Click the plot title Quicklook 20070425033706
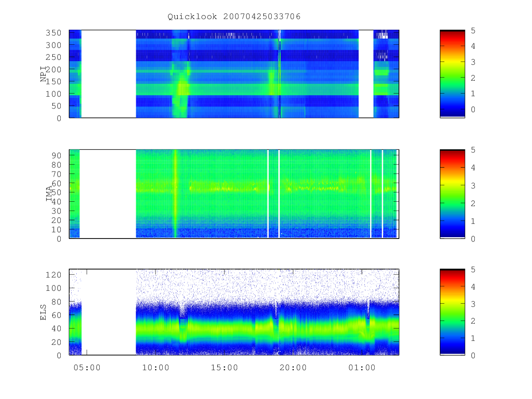 234,17
